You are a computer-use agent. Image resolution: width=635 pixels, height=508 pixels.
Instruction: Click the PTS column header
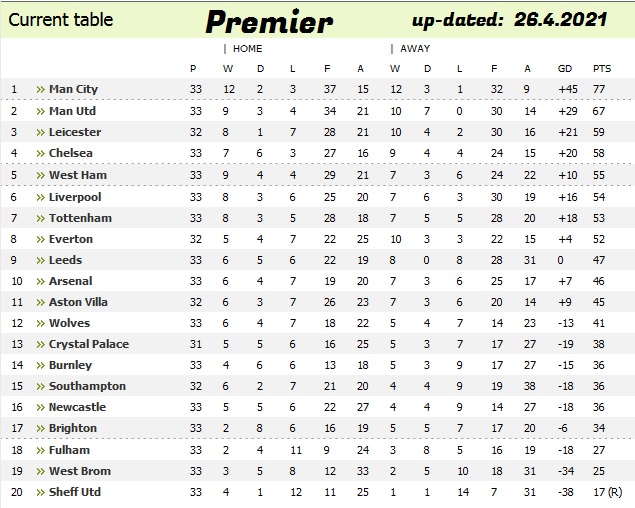[x=601, y=68]
